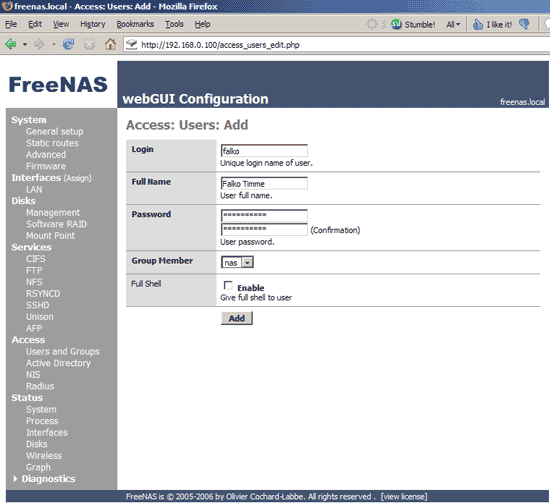Open the Bookmarks menu
This screenshot has height=503, width=550.
[135, 24]
